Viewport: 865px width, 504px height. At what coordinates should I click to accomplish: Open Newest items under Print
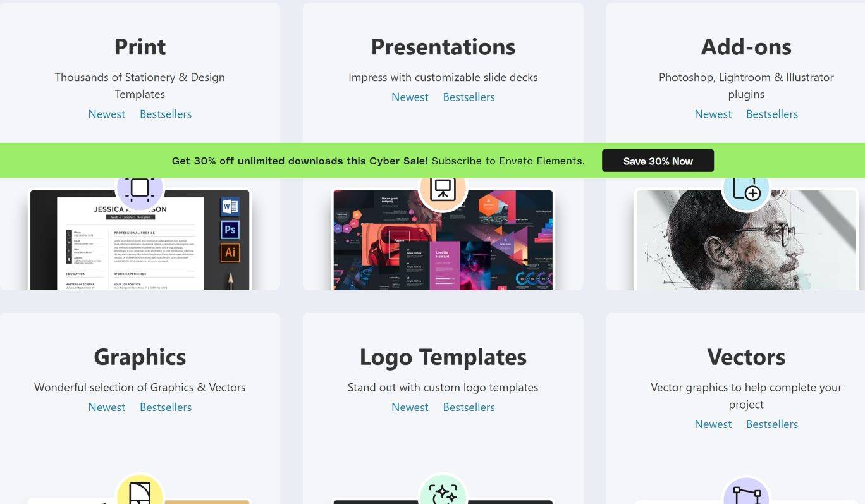[x=107, y=114]
